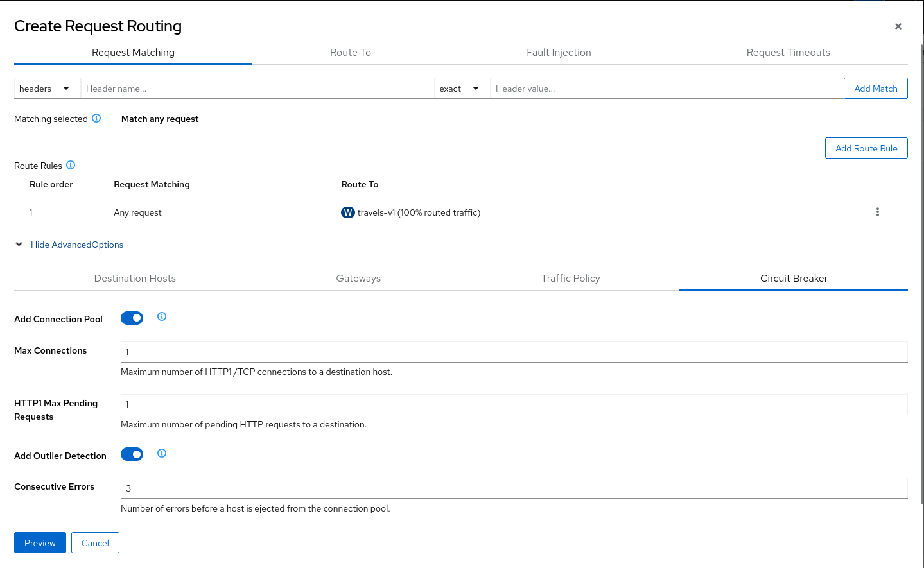Open kebab menu for route rule 1
Screen dimensions: 924x568
click(877, 212)
